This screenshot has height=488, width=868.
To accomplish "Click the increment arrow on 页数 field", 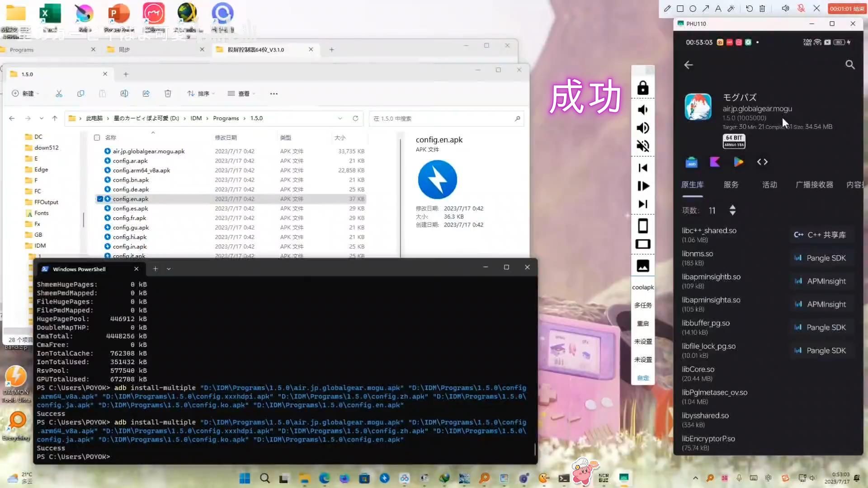I will (x=732, y=207).
